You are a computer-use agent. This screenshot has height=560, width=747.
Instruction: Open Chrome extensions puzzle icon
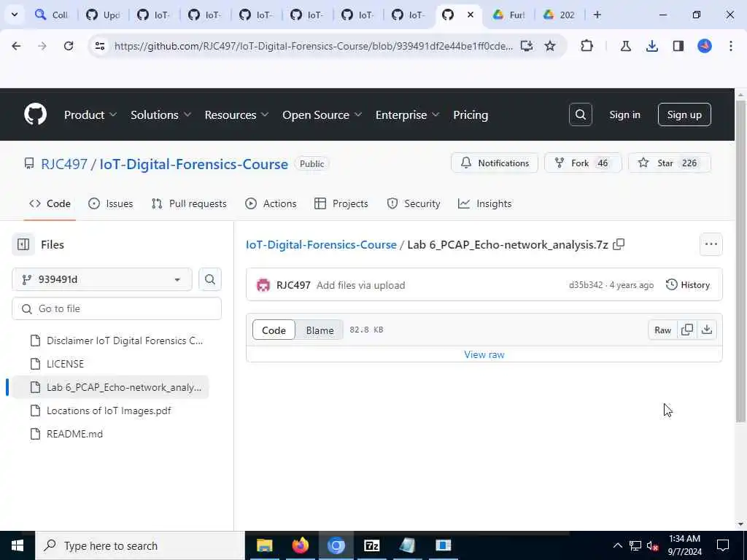coord(587,46)
